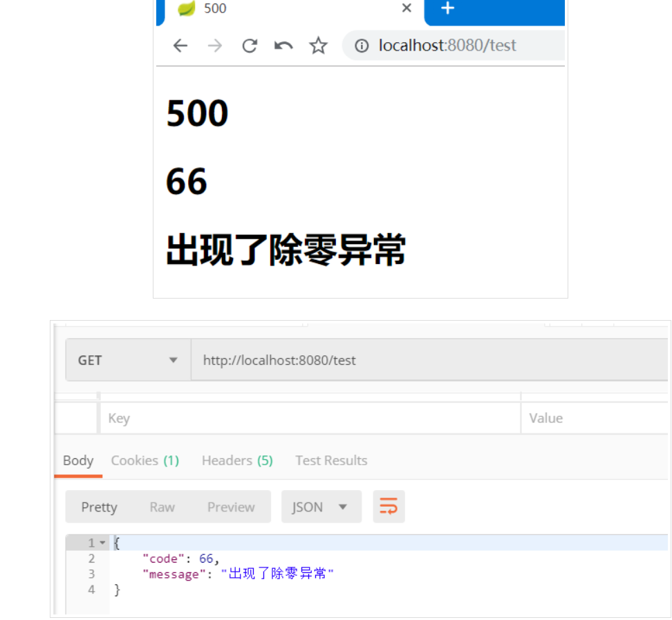Click the "code" key in JSON response
Image resolution: width=672 pixels, height=620 pixels.
pyautogui.click(x=163, y=558)
